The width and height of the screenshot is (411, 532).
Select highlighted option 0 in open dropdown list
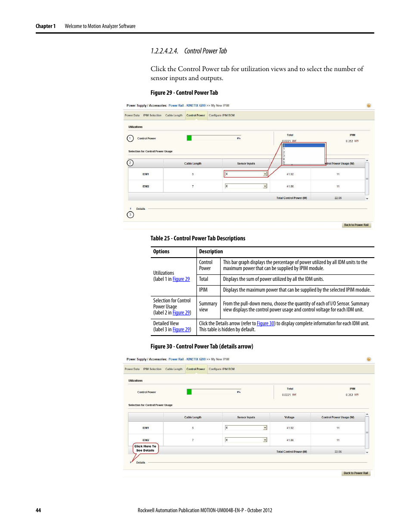coord(303,146)
